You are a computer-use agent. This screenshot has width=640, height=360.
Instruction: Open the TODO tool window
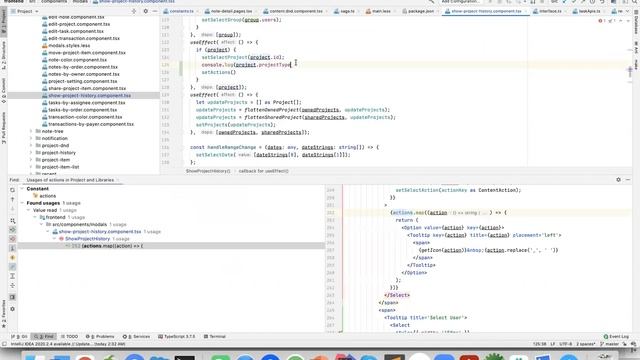pos(69,337)
